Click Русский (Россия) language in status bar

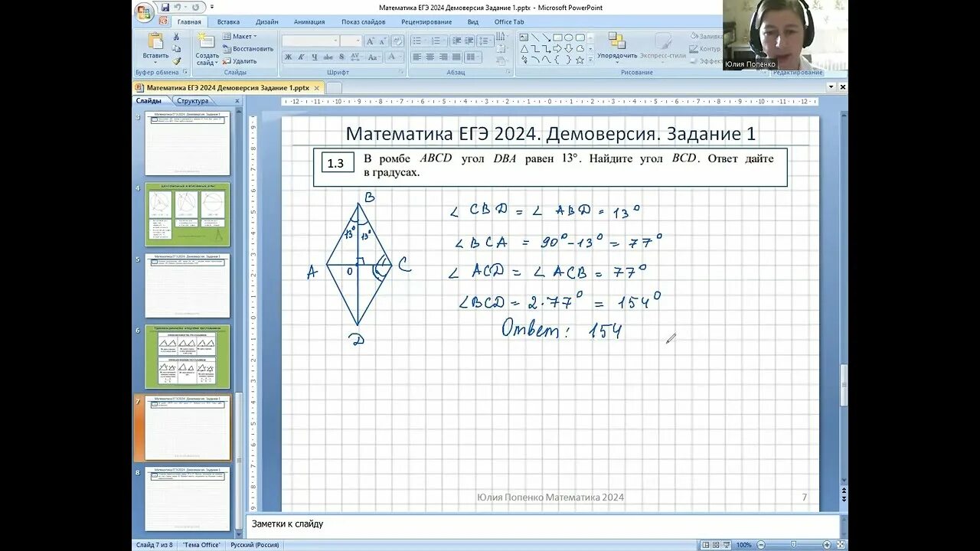pyautogui.click(x=255, y=545)
